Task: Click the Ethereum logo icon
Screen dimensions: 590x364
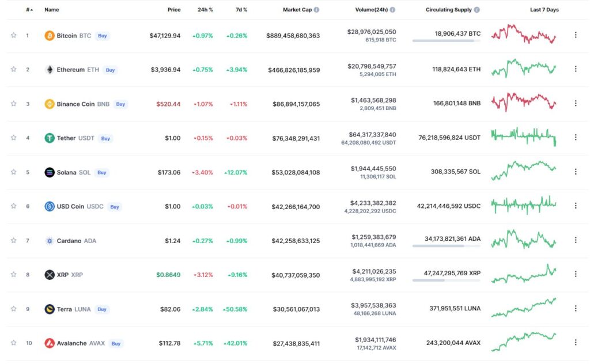Action: point(50,70)
